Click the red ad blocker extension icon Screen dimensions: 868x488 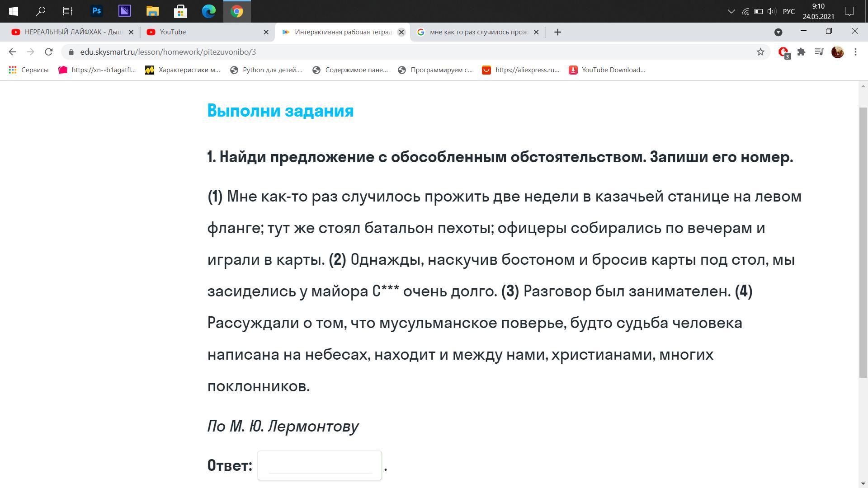783,52
